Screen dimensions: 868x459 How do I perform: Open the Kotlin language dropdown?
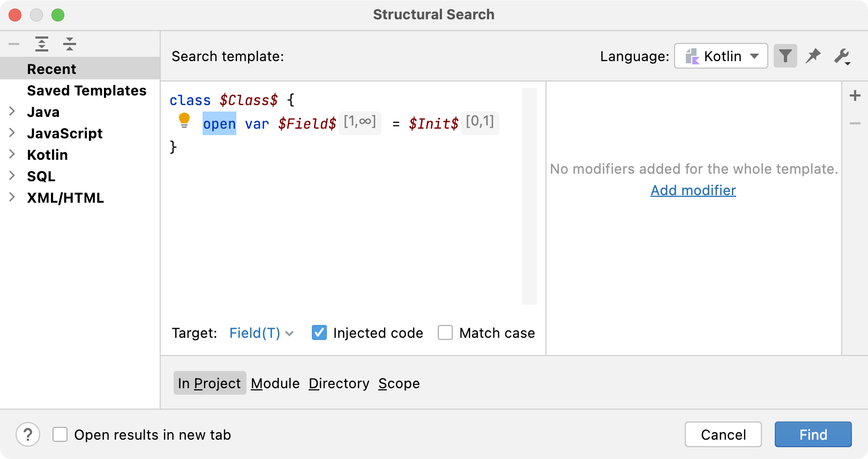(721, 56)
